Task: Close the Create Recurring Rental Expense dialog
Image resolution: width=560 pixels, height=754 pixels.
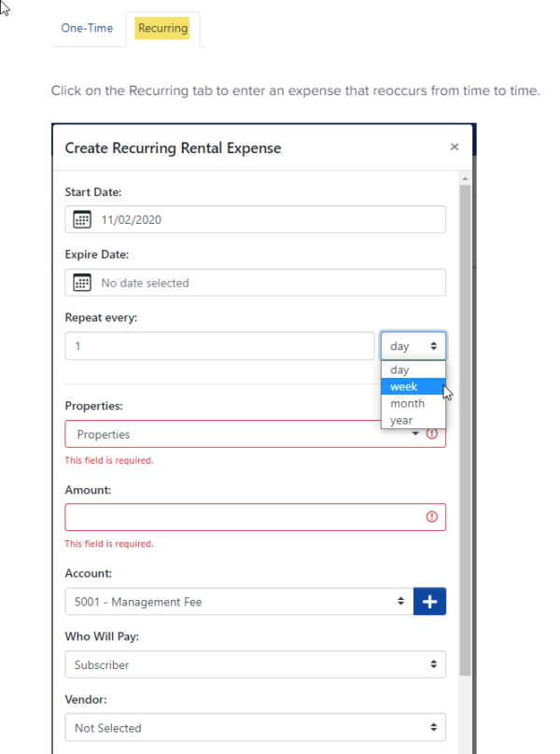Action: pyautogui.click(x=455, y=147)
